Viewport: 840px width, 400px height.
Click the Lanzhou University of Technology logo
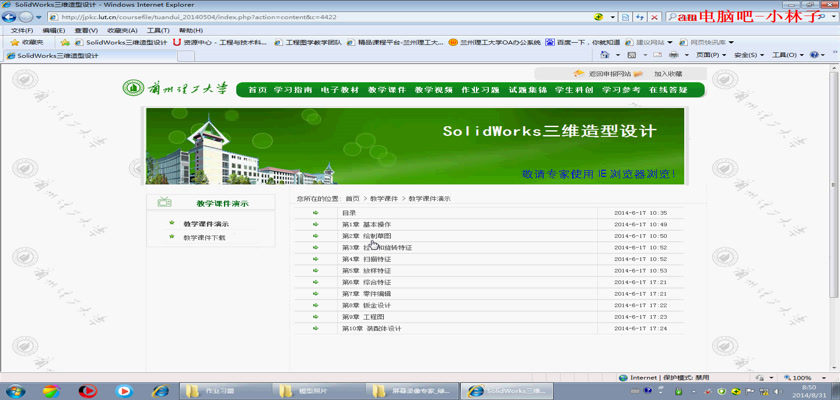pyautogui.click(x=175, y=89)
